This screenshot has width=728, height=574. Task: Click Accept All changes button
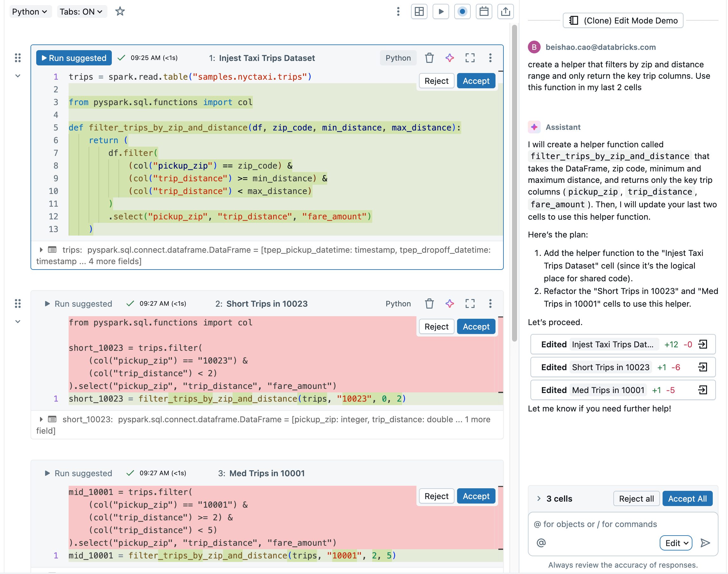[687, 499]
